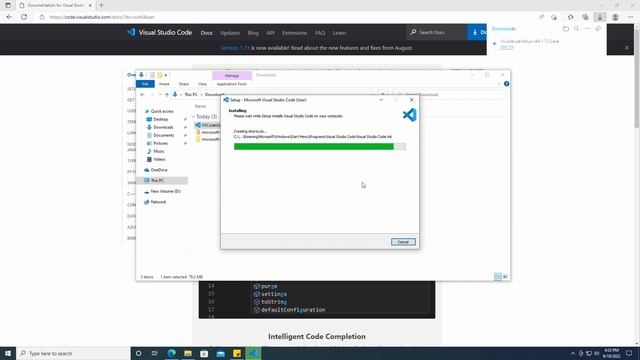The width and height of the screenshot is (640, 360).
Task: Click the File Explorer help icon
Action: tap(506, 84)
